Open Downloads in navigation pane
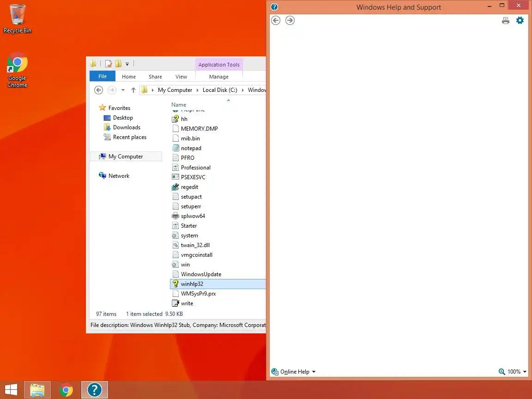Screen dimensions: 532x399 point(127,127)
